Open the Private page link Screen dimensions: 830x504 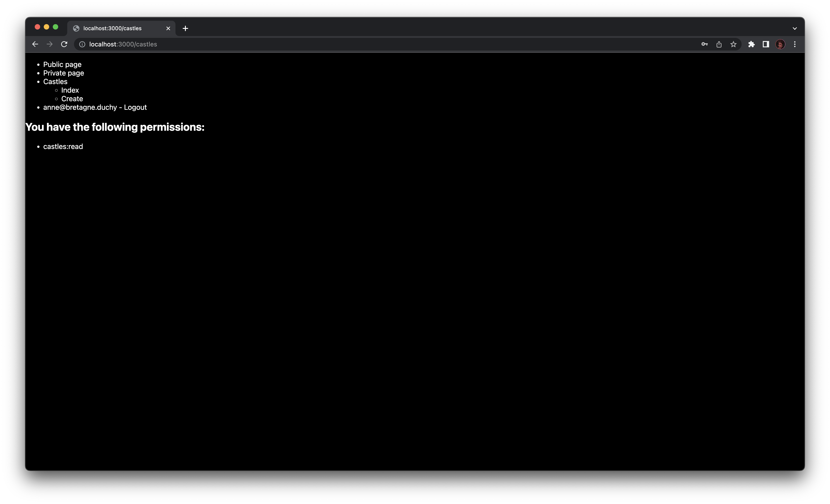tap(63, 73)
